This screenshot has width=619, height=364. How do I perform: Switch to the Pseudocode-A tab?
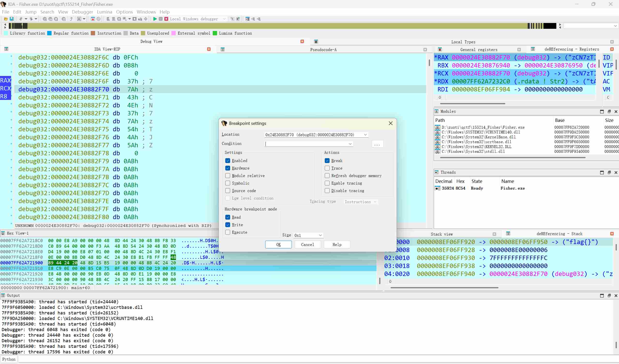click(323, 50)
